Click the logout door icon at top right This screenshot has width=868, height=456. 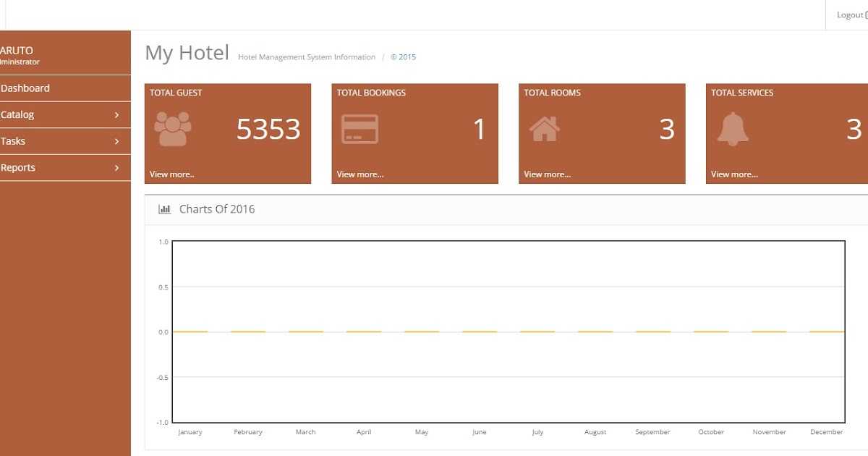point(865,14)
